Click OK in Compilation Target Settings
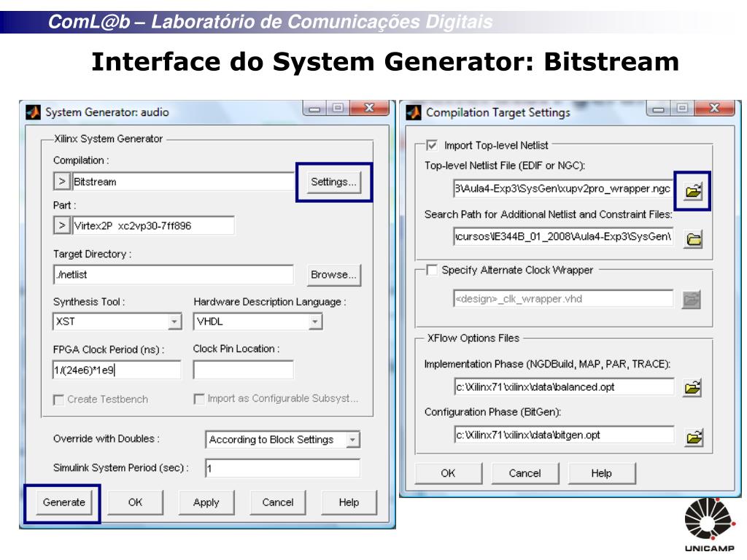The height and width of the screenshot is (560, 747). pyautogui.click(x=448, y=473)
